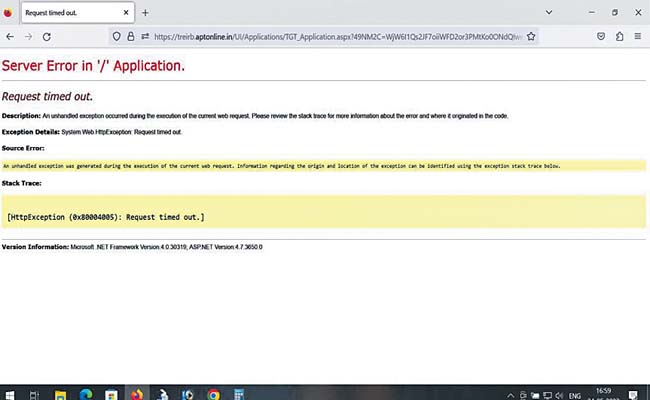This screenshot has width=650, height=400.
Task: Open site permissions icon in address bar
Action: point(145,36)
